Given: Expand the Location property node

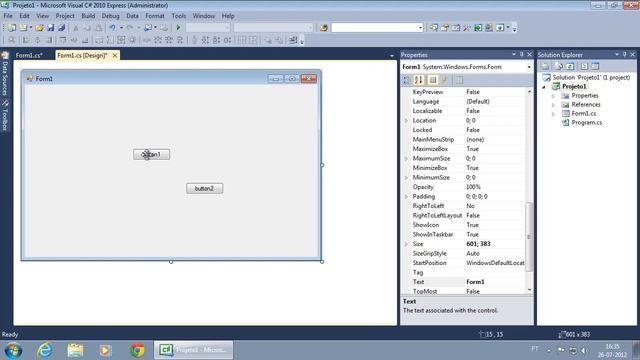Looking at the screenshot, I should pos(406,120).
